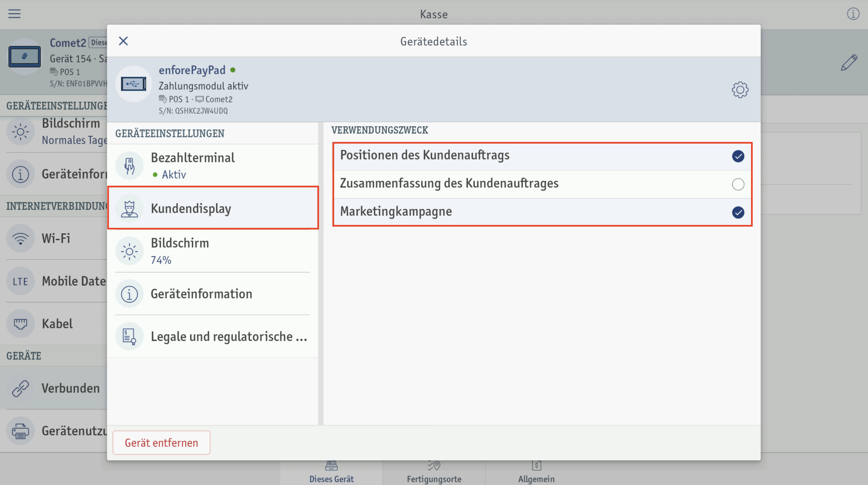Image resolution: width=868 pixels, height=485 pixels.
Task: Open the info icon in the Kasse header
Action: point(853,14)
